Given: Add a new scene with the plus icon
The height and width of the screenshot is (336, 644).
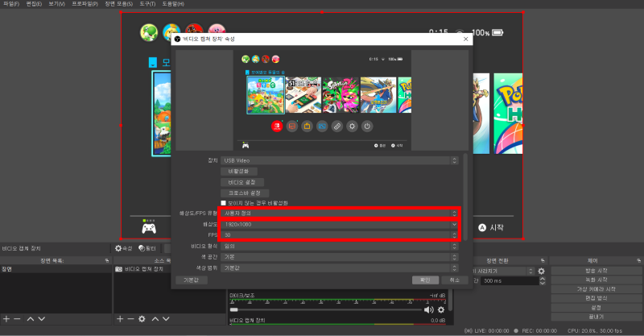Looking at the screenshot, I should [x=6, y=319].
